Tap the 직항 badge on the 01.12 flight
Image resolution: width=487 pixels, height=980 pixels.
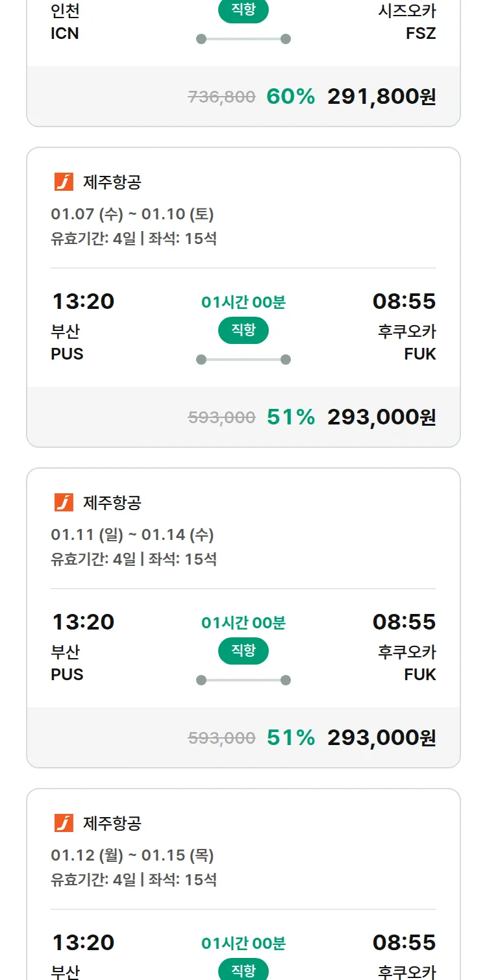[243, 970]
